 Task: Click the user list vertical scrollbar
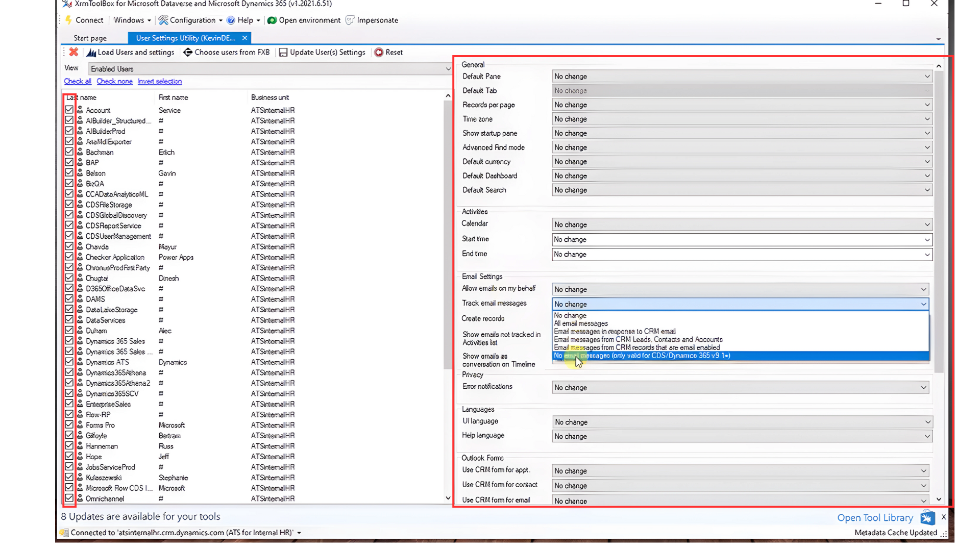coord(448,235)
